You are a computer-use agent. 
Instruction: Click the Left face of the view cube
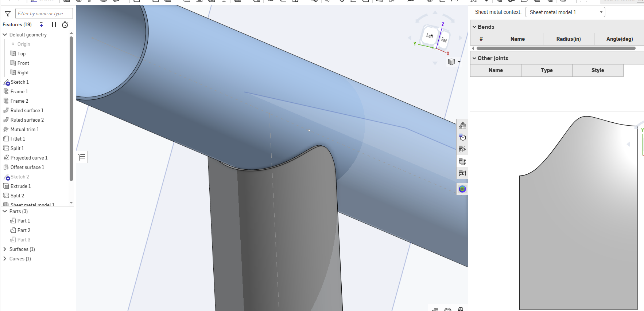click(430, 36)
